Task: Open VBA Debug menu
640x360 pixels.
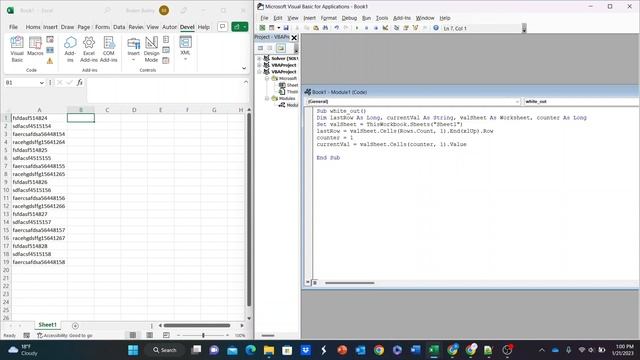Action: [x=349, y=18]
